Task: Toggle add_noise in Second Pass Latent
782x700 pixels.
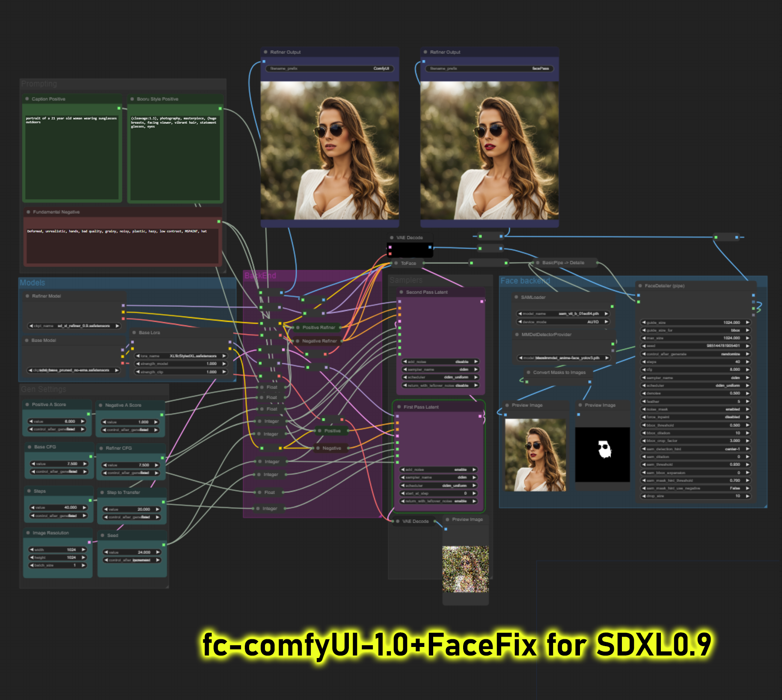Action: pyautogui.click(x=440, y=362)
